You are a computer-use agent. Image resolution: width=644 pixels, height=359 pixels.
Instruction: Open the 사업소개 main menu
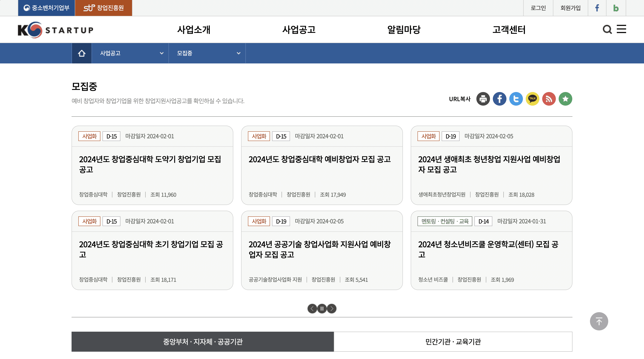194,30
